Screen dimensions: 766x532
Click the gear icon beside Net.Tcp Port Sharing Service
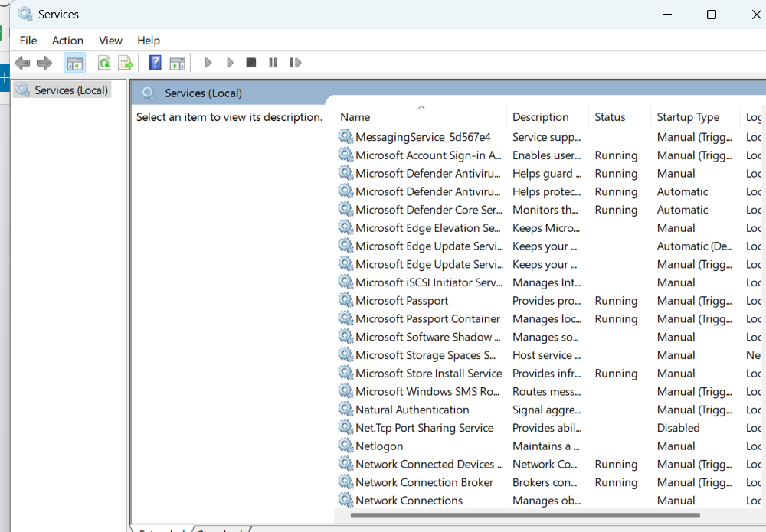point(346,428)
